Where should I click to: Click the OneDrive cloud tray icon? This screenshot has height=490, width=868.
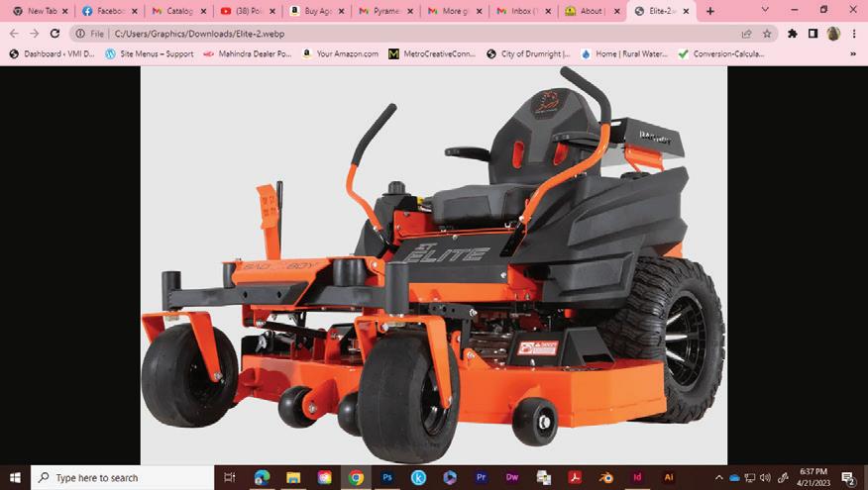(x=734, y=478)
